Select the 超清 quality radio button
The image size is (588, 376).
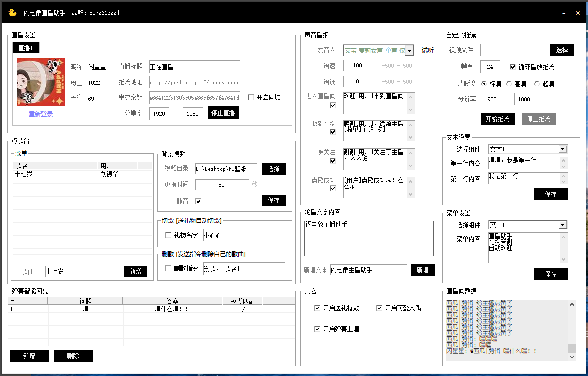[x=537, y=84]
